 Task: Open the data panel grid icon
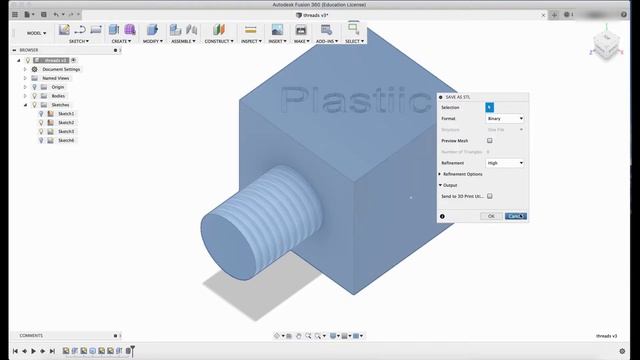coord(15,15)
